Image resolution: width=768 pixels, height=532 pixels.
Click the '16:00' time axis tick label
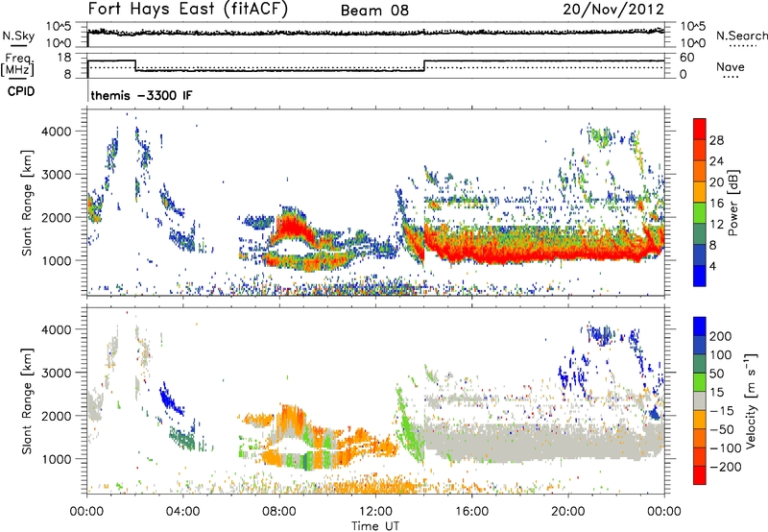coord(471,512)
